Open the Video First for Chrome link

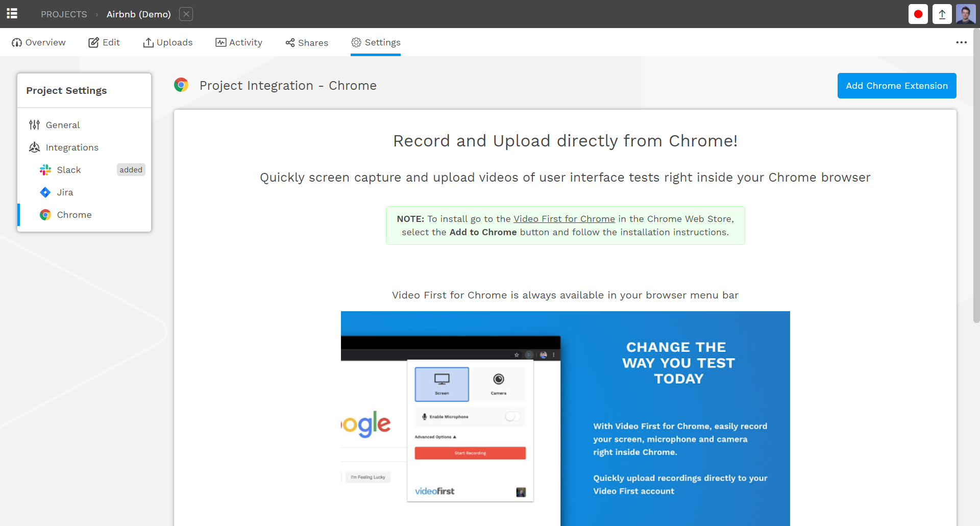[x=564, y=218]
